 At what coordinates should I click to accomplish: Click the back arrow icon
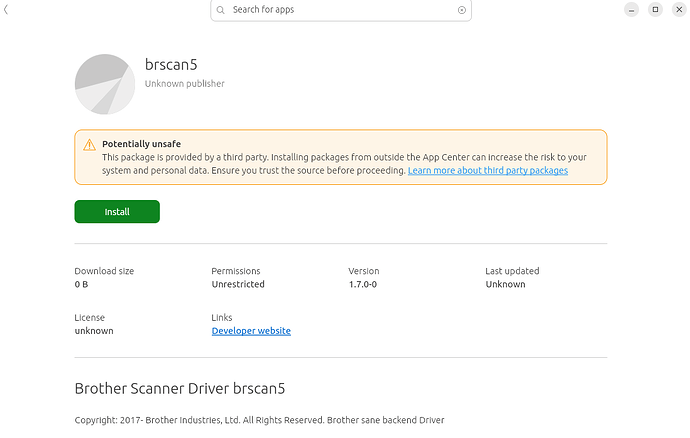pos(6,9)
